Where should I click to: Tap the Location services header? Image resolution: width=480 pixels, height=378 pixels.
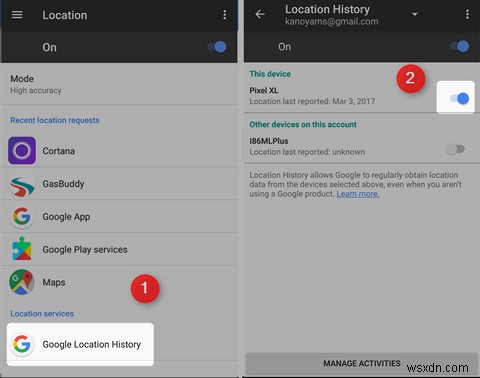point(42,314)
